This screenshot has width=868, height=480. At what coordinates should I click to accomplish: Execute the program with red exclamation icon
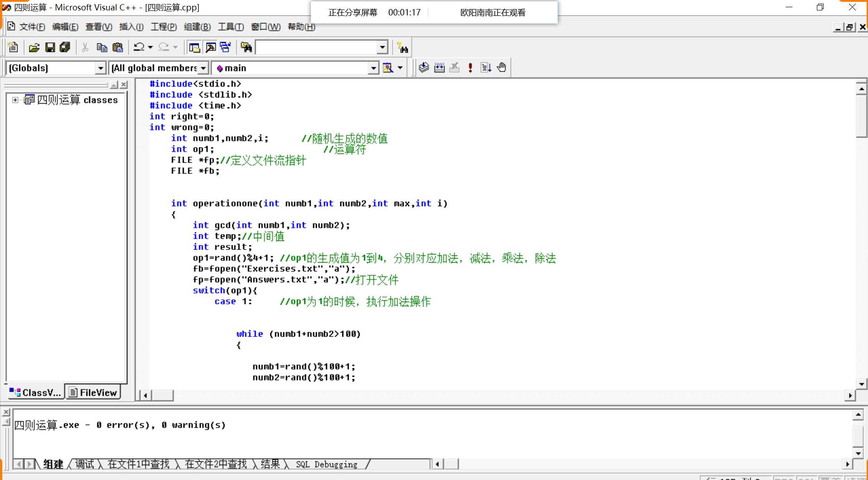(x=471, y=68)
